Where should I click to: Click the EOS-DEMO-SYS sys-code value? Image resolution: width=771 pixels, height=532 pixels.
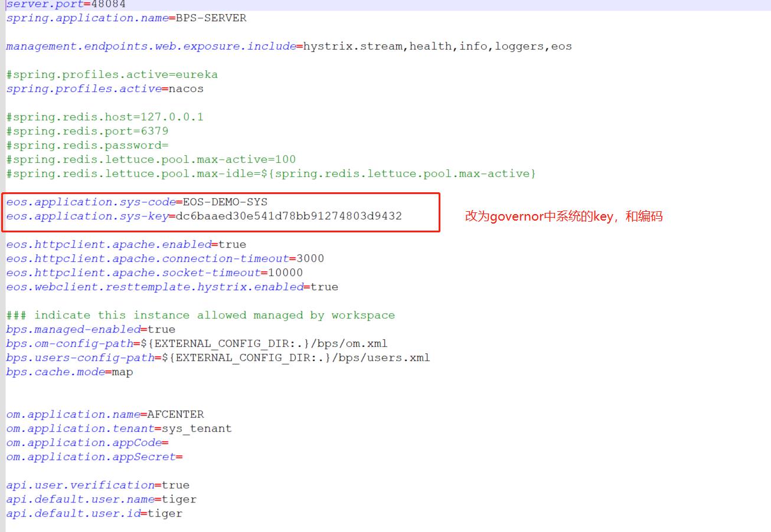[225, 202]
